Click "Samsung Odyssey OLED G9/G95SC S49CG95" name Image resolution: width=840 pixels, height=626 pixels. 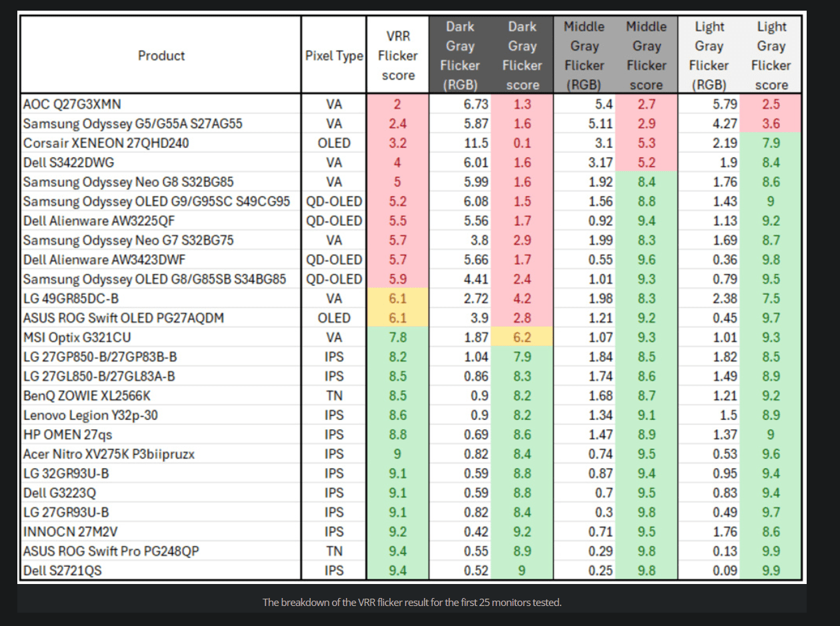157,201
